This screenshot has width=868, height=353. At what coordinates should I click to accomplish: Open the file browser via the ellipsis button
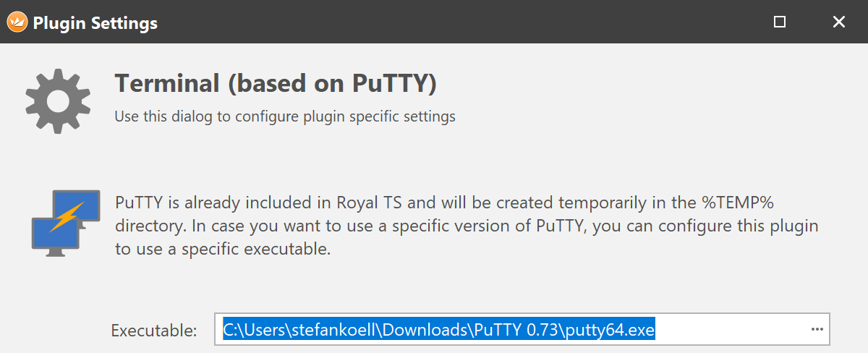tap(817, 330)
